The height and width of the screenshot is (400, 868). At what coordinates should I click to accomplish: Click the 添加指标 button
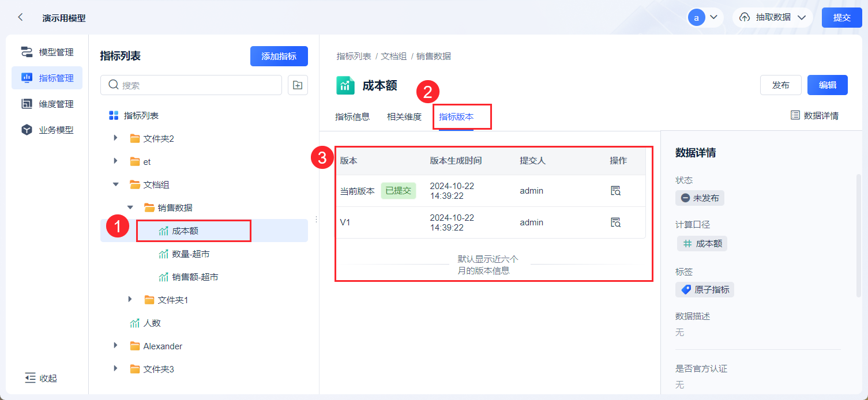[x=279, y=56]
